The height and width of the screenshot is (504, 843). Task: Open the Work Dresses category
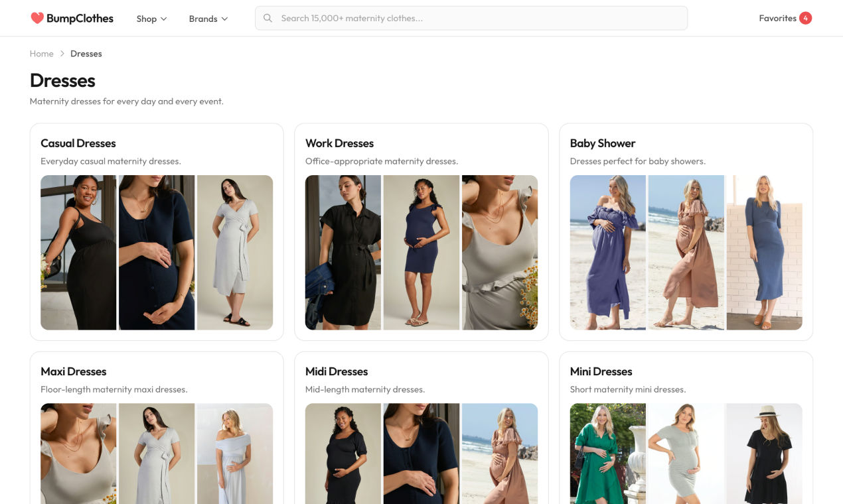pos(339,143)
